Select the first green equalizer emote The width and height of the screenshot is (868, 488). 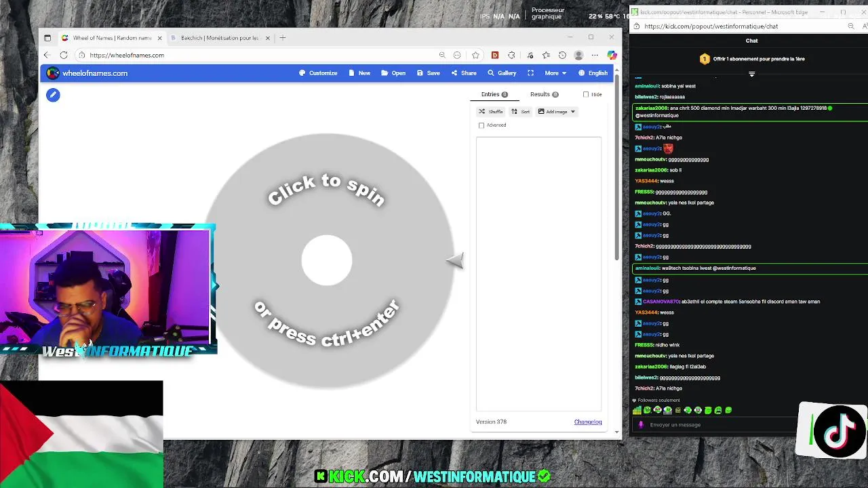(x=637, y=410)
